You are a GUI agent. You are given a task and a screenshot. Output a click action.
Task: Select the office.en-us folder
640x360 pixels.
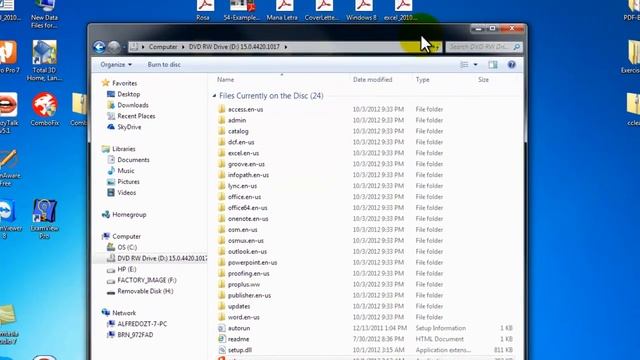tap(244, 197)
